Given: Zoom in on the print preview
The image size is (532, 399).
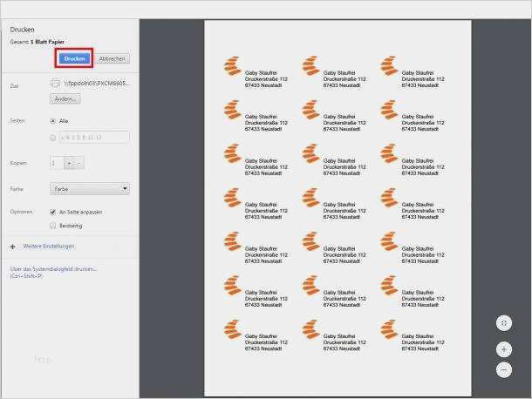Looking at the screenshot, I should [503, 349].
